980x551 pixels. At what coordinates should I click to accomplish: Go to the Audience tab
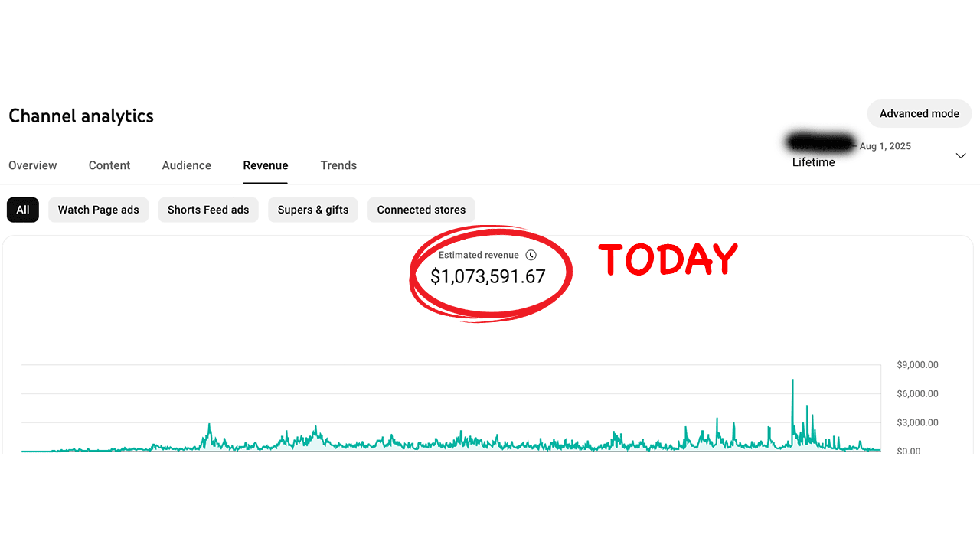(x=186, y=165)
